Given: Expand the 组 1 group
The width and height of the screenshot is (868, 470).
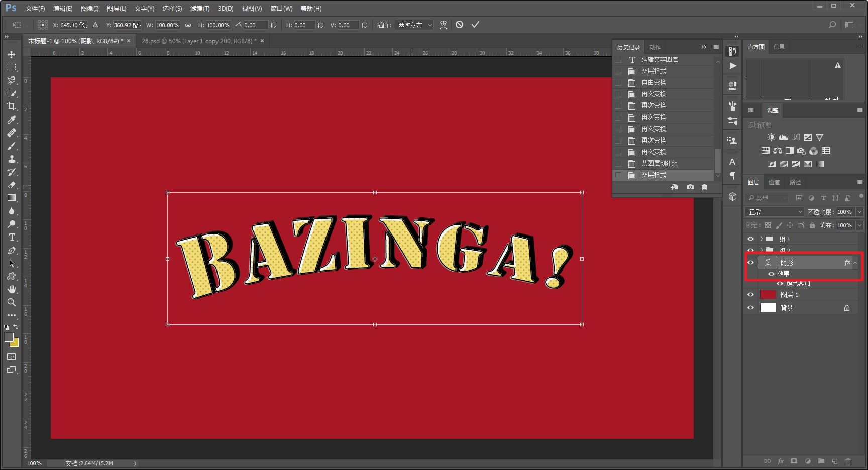Looking at the screenshot, I should (x=761, y=239).
